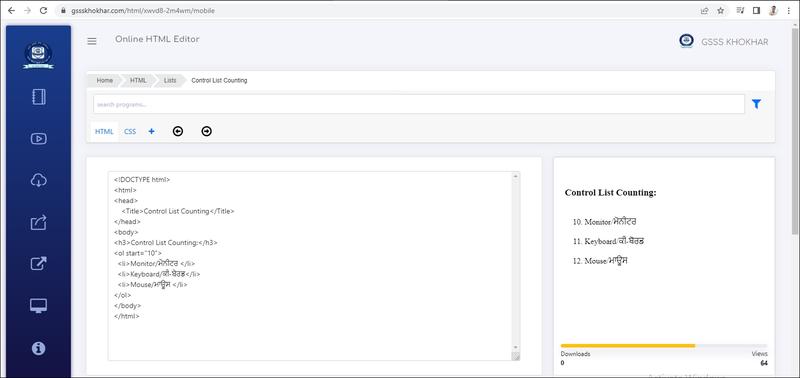Click Control List Counting breadcrumb
The image size is (800, 378).
coord(219,81)
